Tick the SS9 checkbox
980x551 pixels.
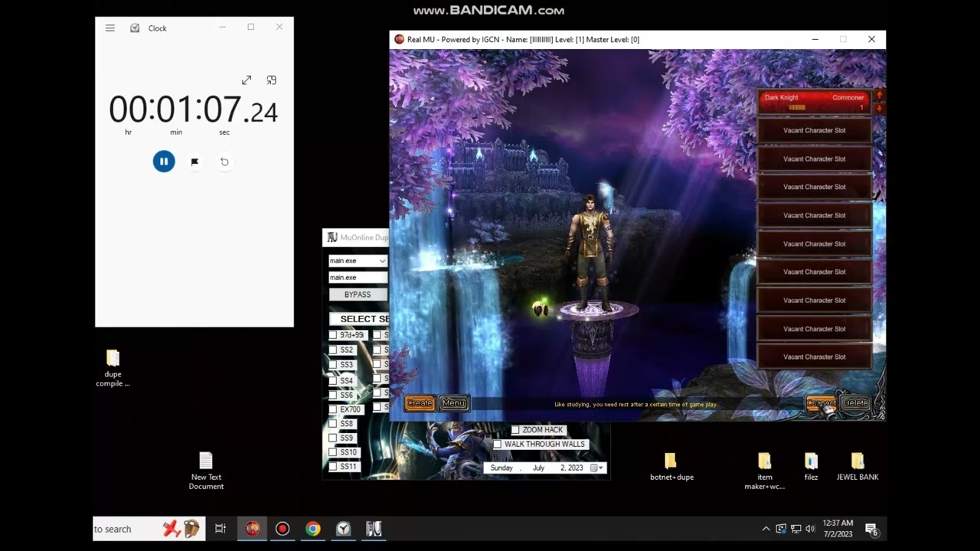[333, 438]
